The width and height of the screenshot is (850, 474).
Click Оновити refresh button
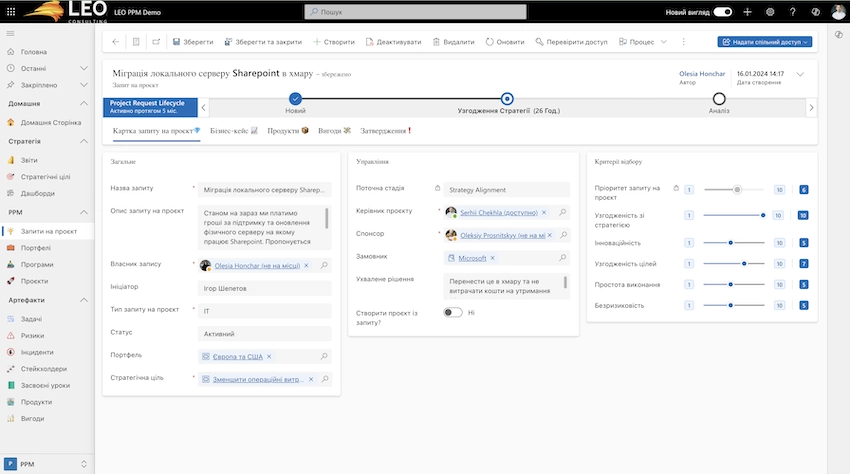(x=504, y=42)
